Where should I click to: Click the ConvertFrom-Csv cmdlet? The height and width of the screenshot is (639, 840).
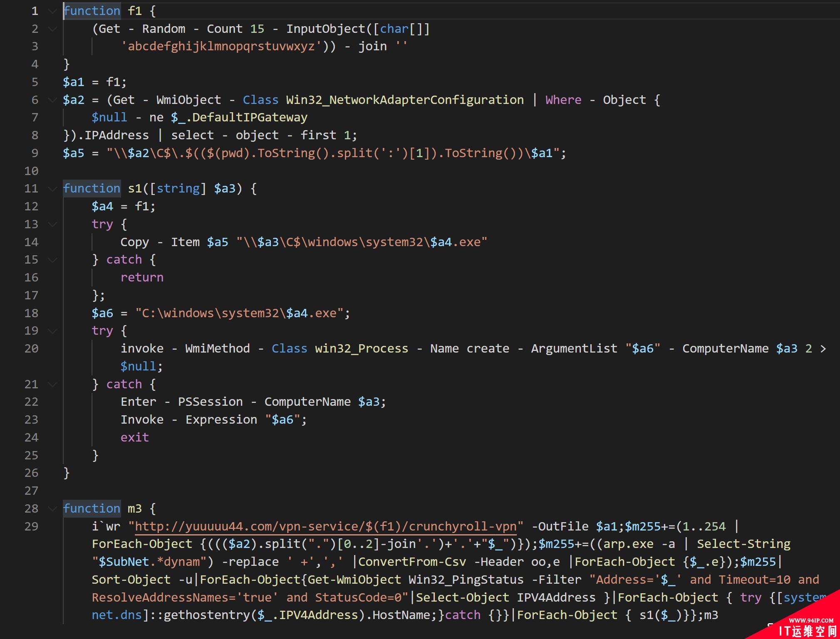[412, 562]
